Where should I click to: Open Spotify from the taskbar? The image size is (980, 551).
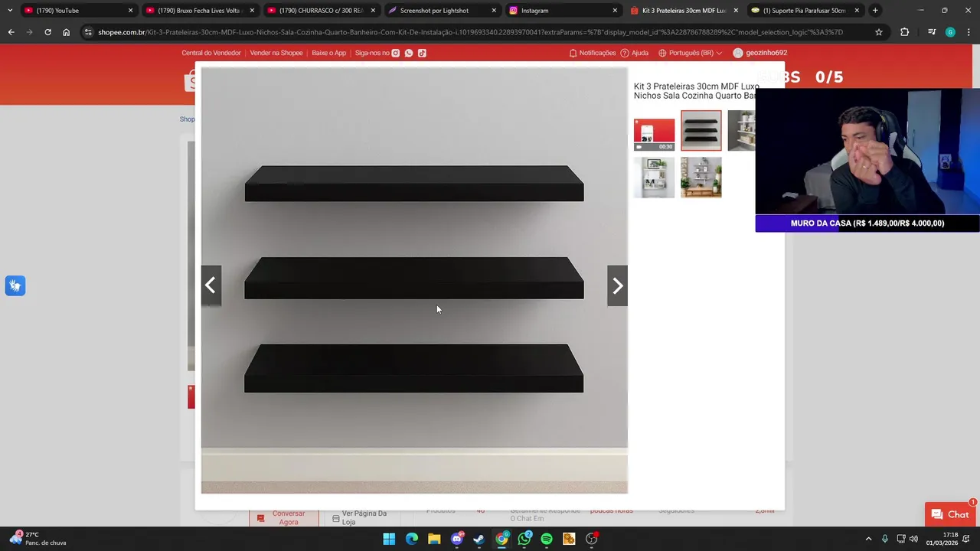pyautogui.click(x=547, y=539)
